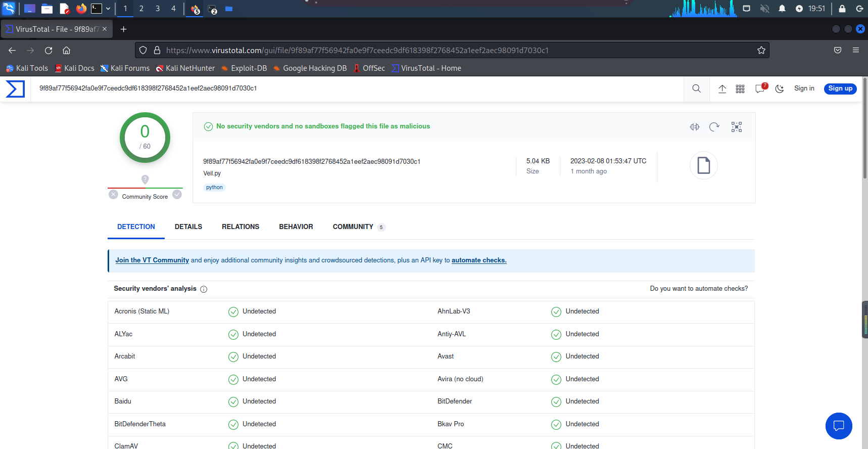The image size is (868, 449).
Task: Click the site padlock icon
Action: pyautogui.click(x=157, y=50)
